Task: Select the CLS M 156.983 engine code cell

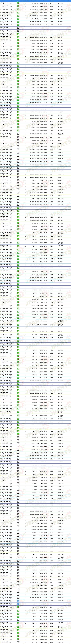Action: pyautogui.click(x=61, y=25)
